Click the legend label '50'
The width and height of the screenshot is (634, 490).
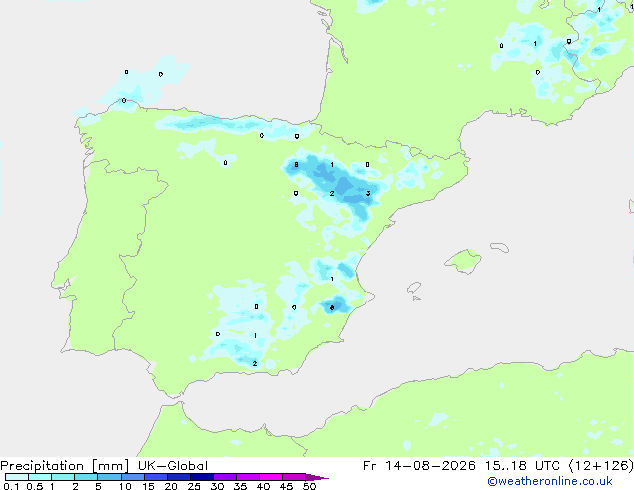(309, 486)
